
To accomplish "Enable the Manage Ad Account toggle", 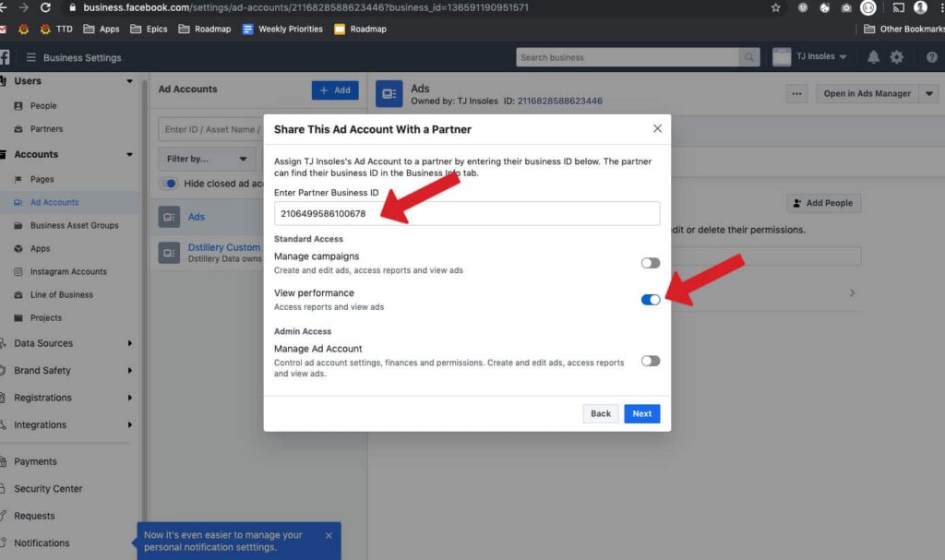I will pyautogui.click(x=651, y=361).
